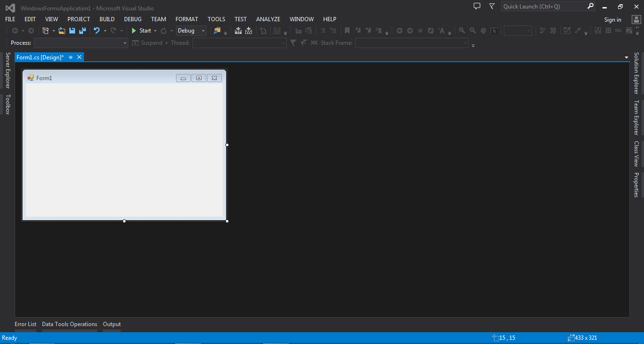
Task: Open Find in Files via toolbar icon
Action: (x=218, y=30)
